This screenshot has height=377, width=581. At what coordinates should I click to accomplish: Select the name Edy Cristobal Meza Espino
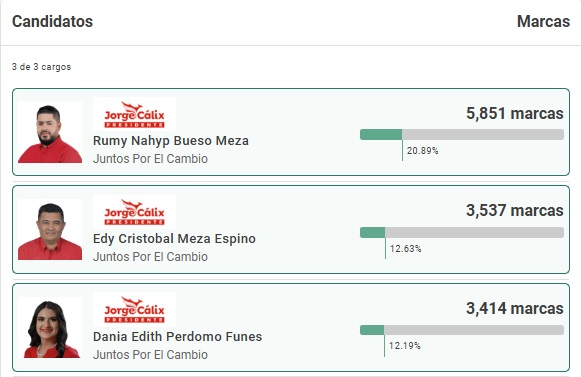point(174,239)
